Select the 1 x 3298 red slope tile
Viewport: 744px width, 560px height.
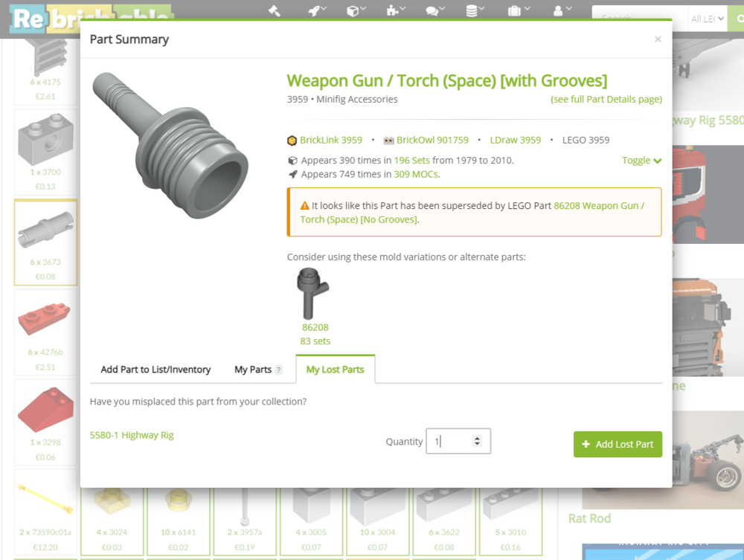point(45,422)
